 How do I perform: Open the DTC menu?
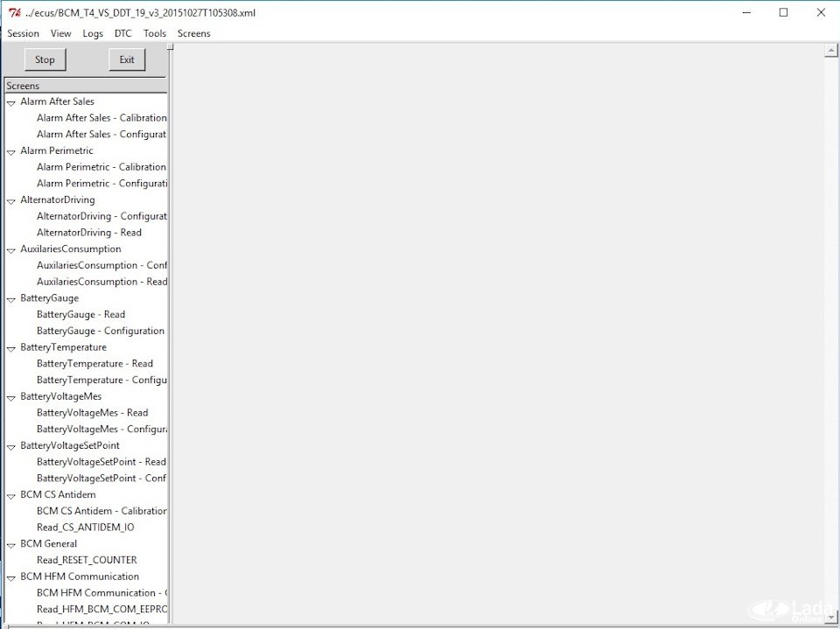click(x=122, y=33)
